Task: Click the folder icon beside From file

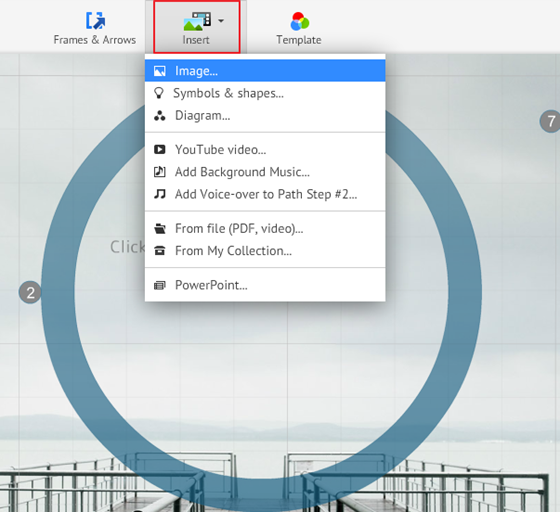Action: [160, 229]
